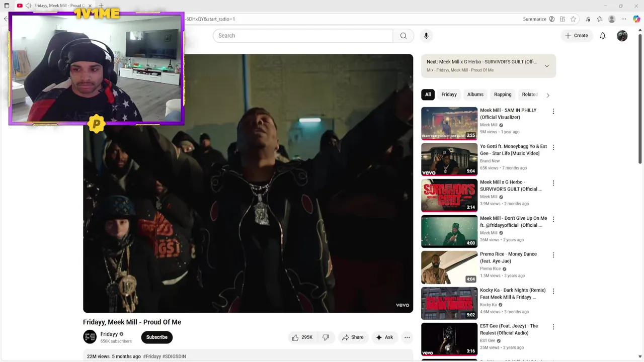Open options for Don't Give Up On Me

point(553,219)
